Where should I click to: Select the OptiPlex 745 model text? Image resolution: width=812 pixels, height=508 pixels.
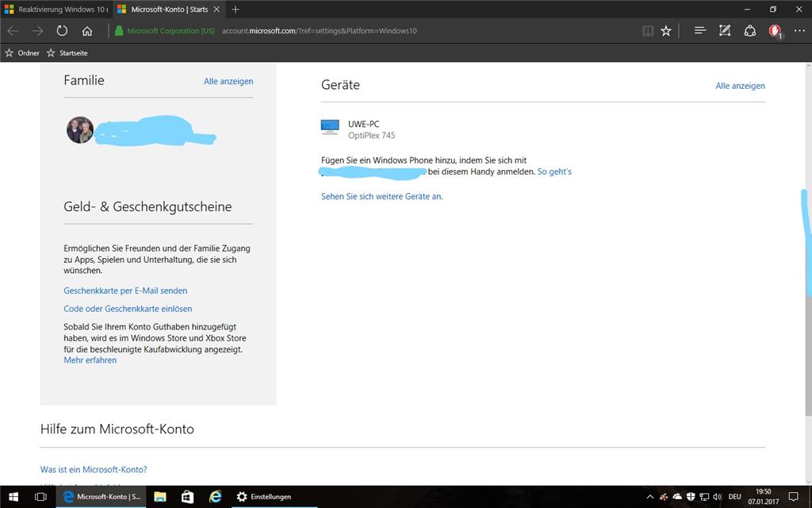pyautogui.click(x=371, y=135)
